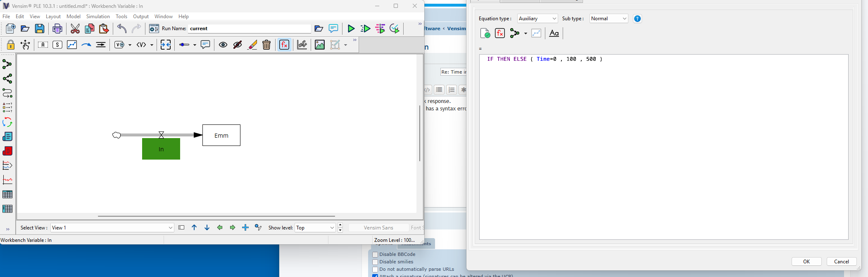The height and width of the screenshot is (277, 868).
Task: Click OK in the equation dialog
Action: pyautogui.click(x=806, y=261)
